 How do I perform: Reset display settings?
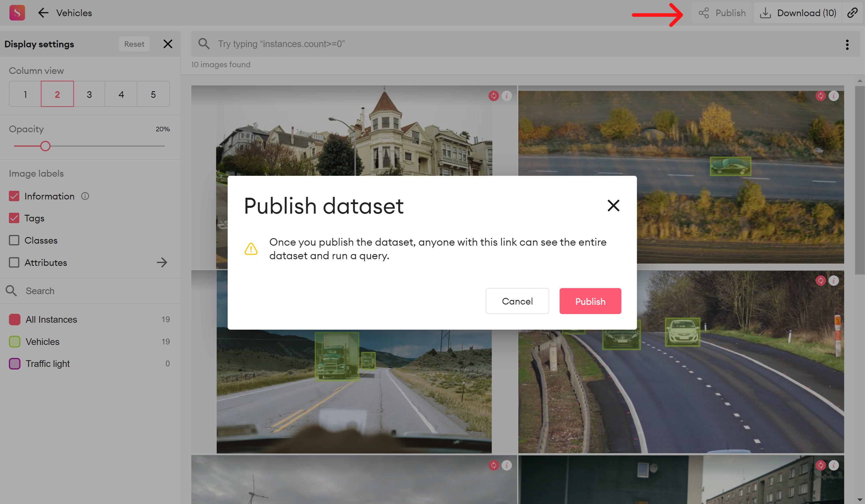click(134, 44)
